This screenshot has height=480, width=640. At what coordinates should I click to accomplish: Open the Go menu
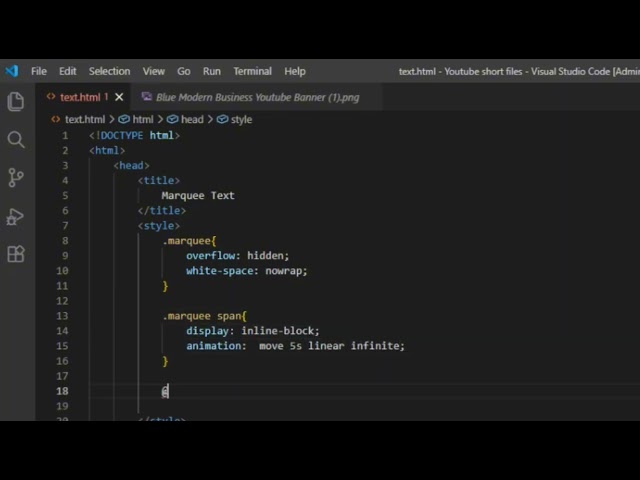pos(184,71)
